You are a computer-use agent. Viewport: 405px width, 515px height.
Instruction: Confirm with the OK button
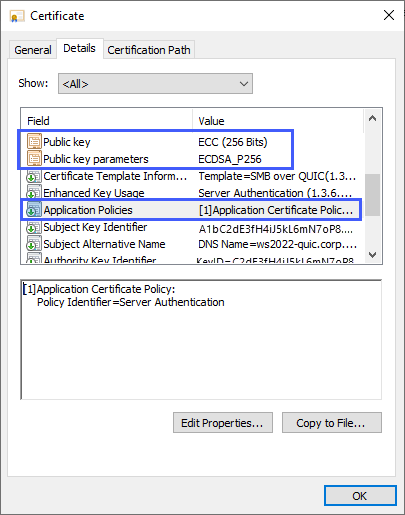pos(360,496)
